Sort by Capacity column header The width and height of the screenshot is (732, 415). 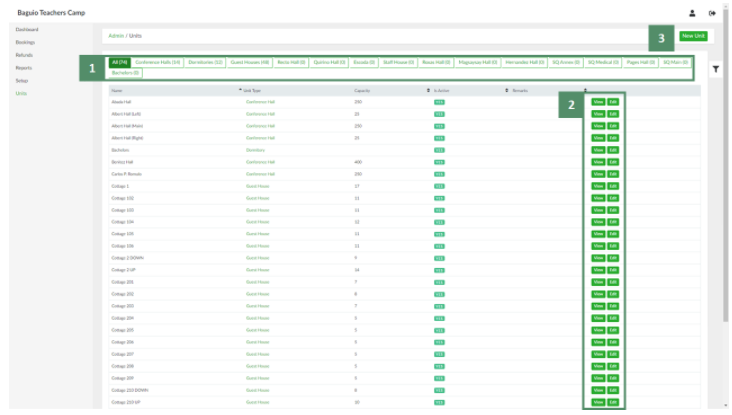pyautogui.click(x=361, y=91)
